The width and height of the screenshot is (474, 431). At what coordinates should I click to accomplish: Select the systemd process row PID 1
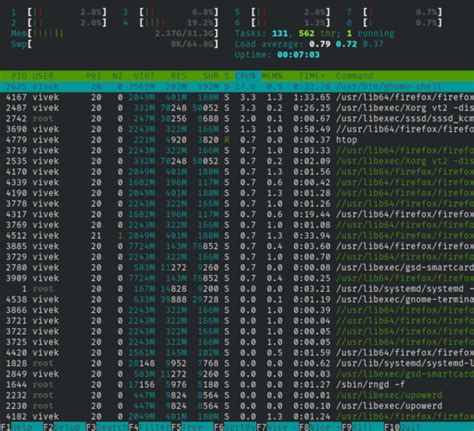tap(237, 289)
